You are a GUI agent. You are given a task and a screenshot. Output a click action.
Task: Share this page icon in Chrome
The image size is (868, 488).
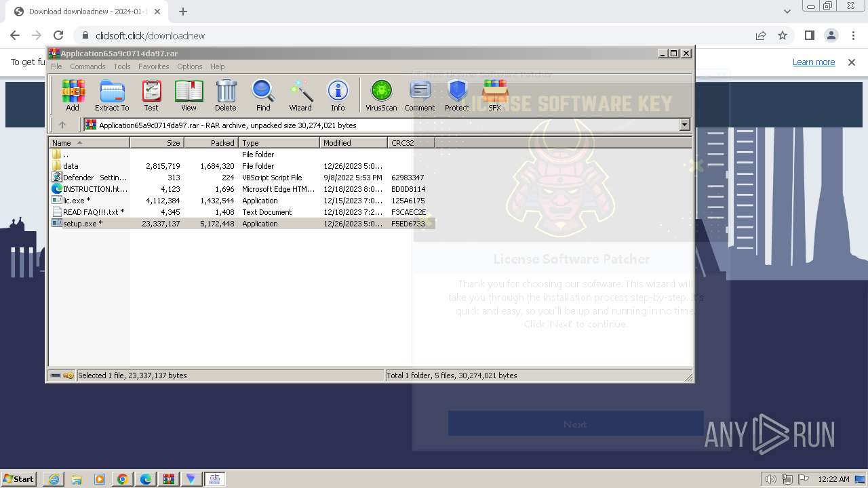coord(761,35)
